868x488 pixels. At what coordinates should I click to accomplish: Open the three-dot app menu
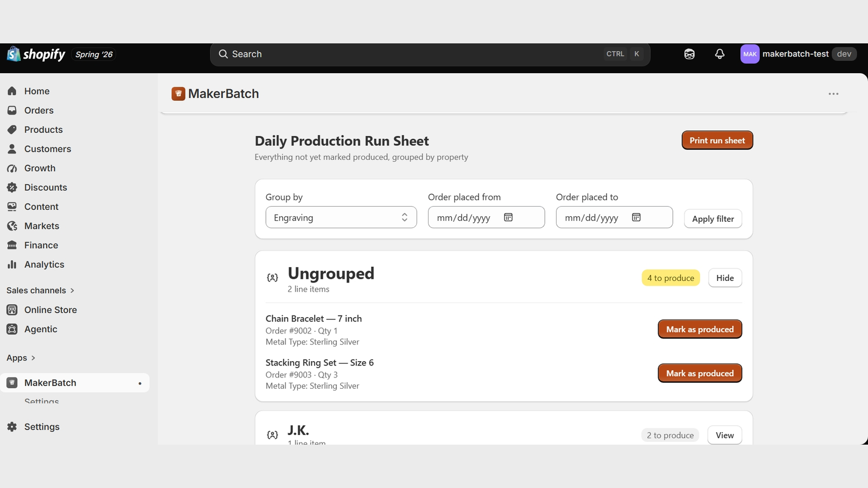point(833,94)
